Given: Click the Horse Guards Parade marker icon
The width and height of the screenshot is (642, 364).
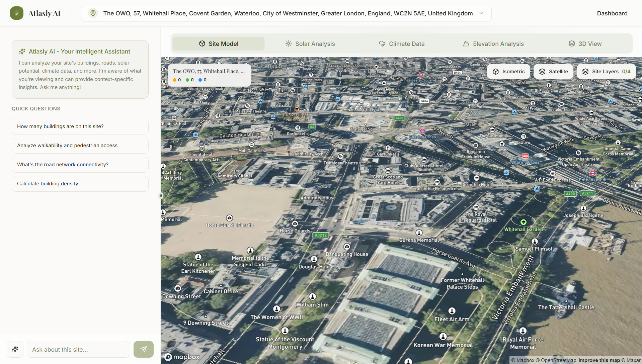Looking at the screenshot, I should tap(229, 218).
